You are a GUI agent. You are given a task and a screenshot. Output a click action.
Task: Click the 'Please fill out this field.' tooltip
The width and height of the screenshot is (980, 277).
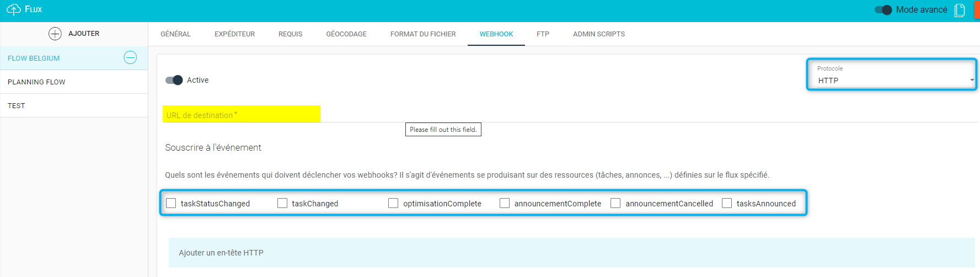[443, 130]
